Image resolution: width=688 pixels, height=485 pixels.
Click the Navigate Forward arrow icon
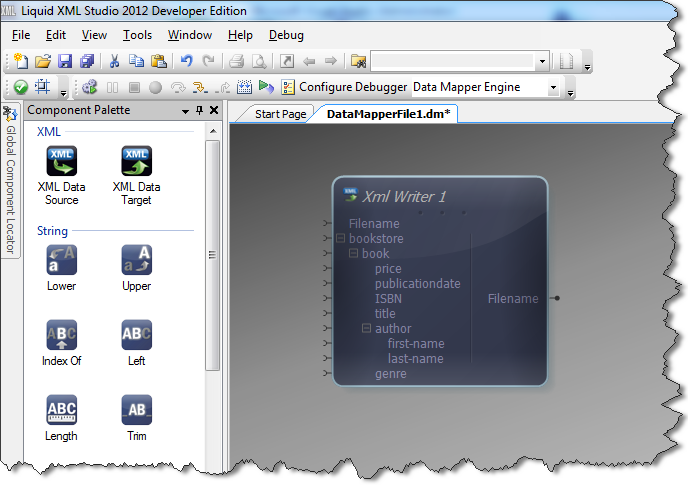click(331, 61)
